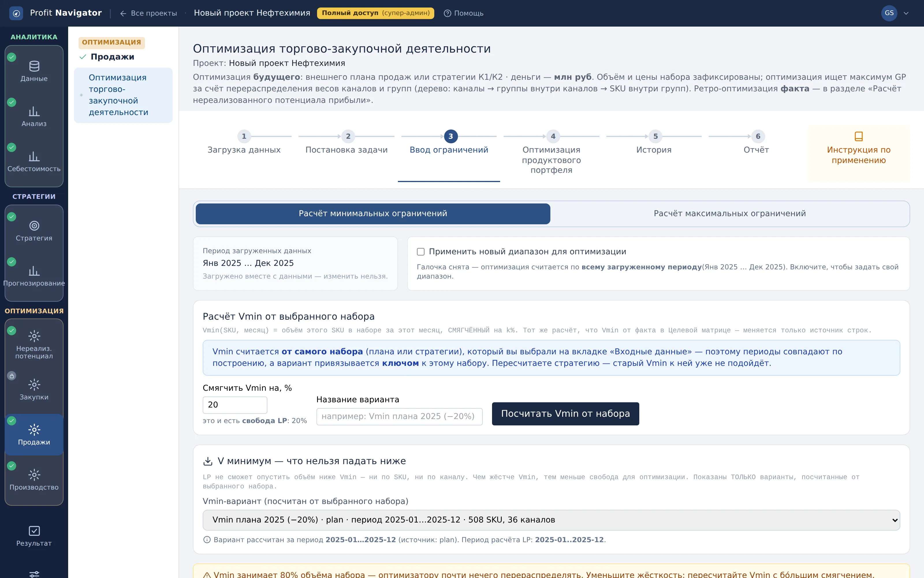The height and width of the screenshot is (578, 924).
Task: Open Оптимизация торгово-закупочной деятельности submenu item
Action: pyautogui.click(x=123, y=95)
